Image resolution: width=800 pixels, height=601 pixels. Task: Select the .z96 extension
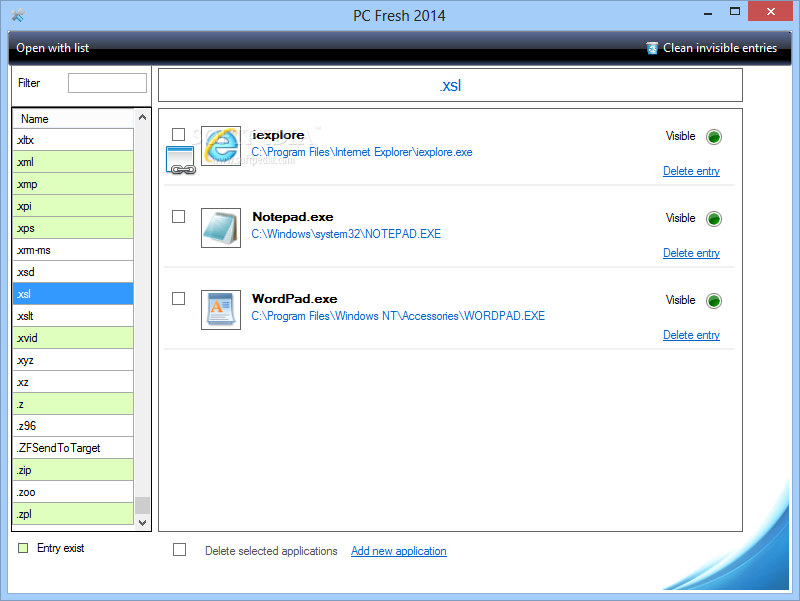73,426
